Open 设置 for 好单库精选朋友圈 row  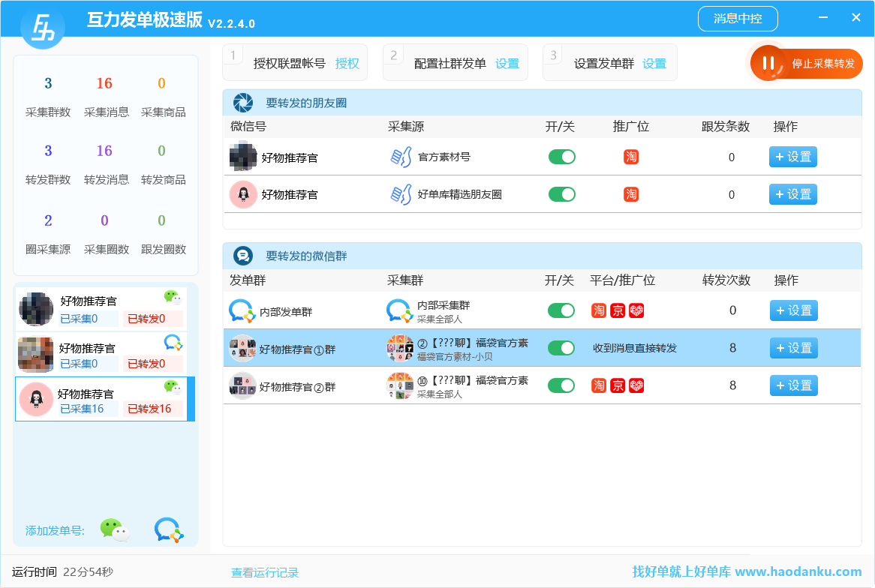tap(792, 194)
